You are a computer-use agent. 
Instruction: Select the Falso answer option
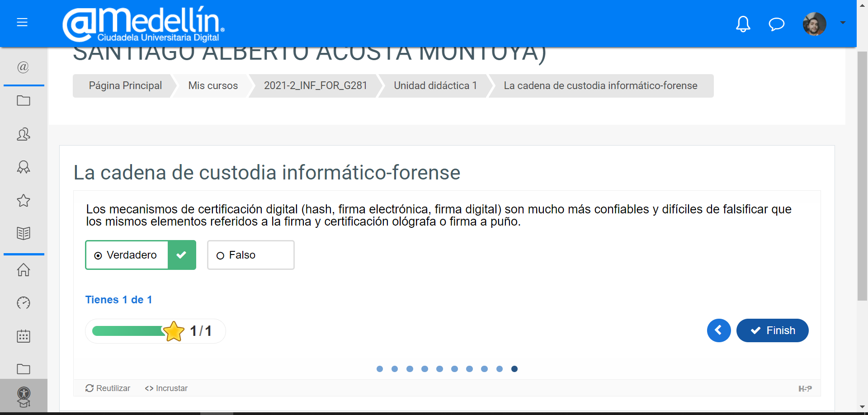[x=250, y=255]
